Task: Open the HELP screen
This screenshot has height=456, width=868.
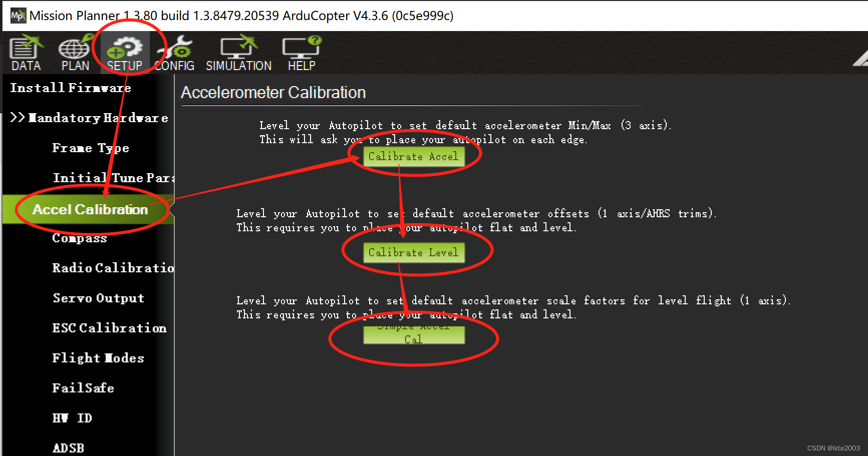Action: coord(302,53)
